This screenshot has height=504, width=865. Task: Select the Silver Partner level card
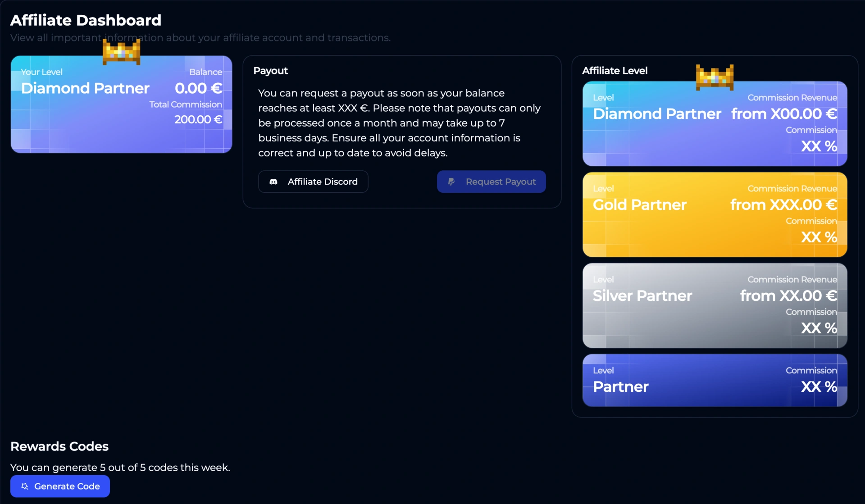pos(715,305)
